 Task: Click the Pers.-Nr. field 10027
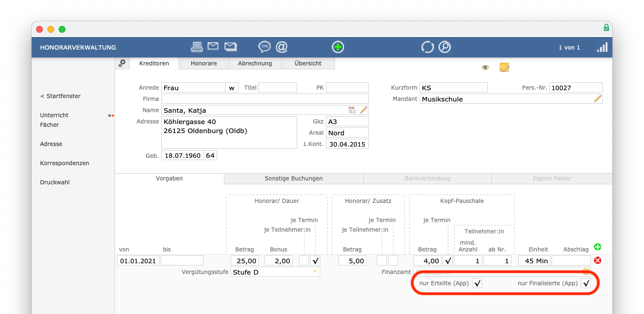(576, 87)
